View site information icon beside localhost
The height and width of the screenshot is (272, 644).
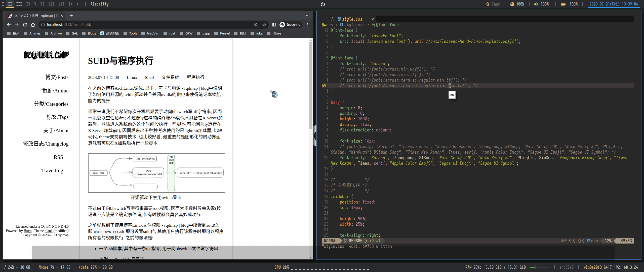point(43,25)
